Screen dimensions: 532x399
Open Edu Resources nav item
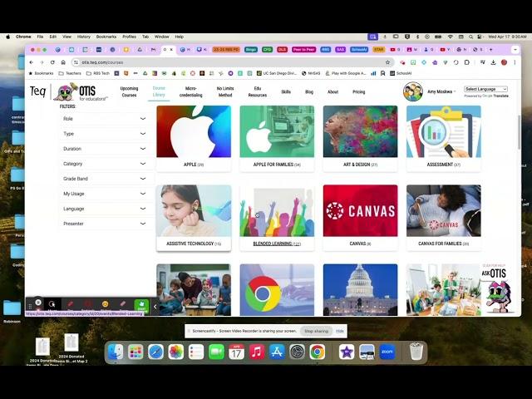pyautogui.click(x=258, y=91)
